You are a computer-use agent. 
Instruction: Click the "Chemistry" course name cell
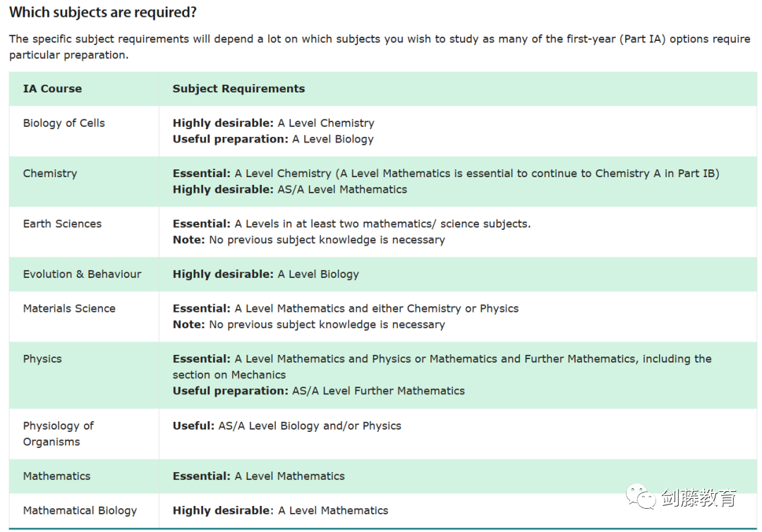(x=50, y=174)
